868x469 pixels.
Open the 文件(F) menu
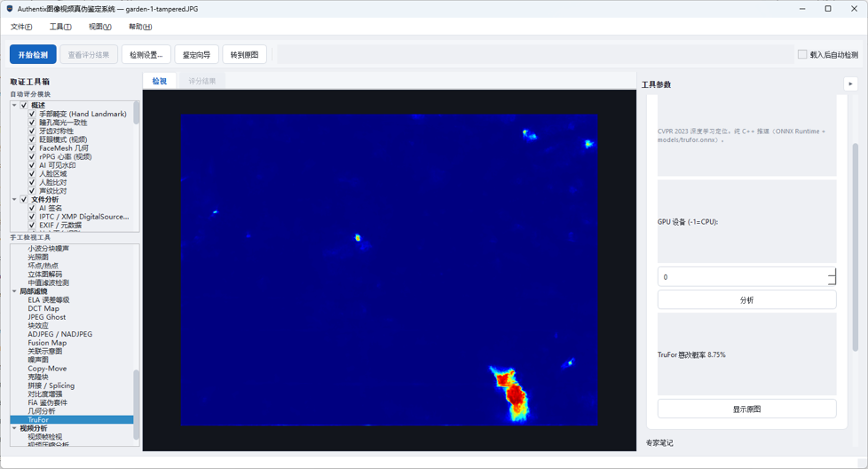pos(21,27)
